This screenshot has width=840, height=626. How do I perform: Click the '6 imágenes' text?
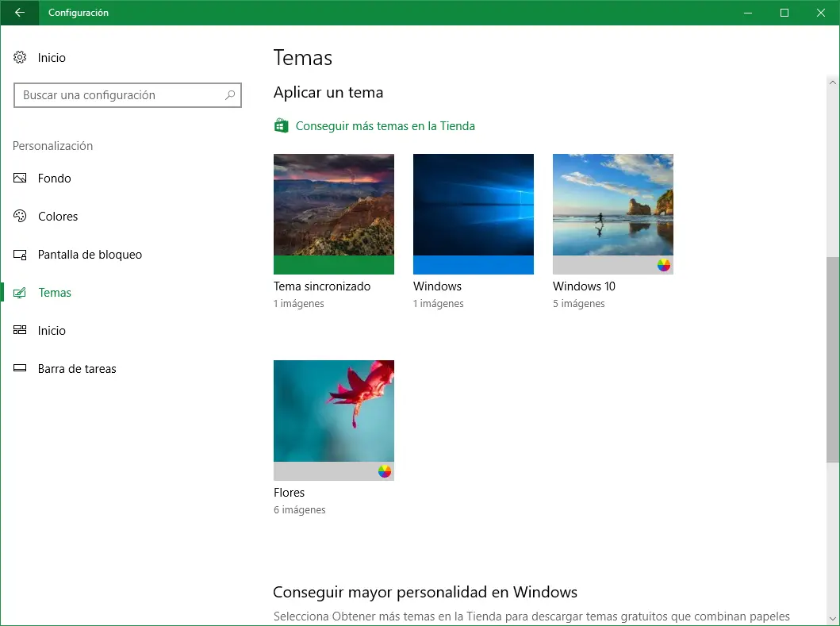click(x=300, y=509)
